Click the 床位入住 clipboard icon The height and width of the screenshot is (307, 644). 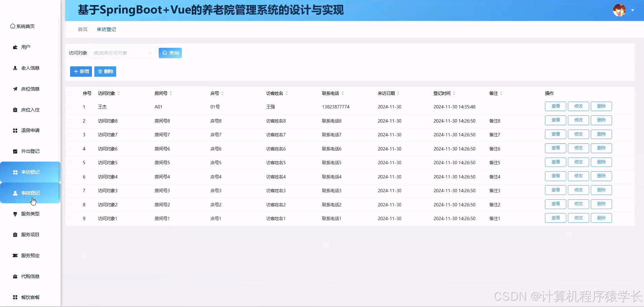point(15,110)
